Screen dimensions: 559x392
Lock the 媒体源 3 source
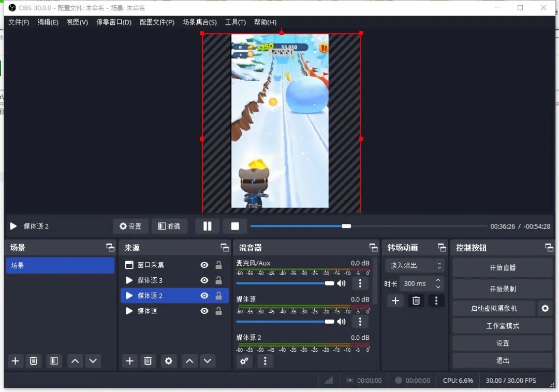coord(218,280)
